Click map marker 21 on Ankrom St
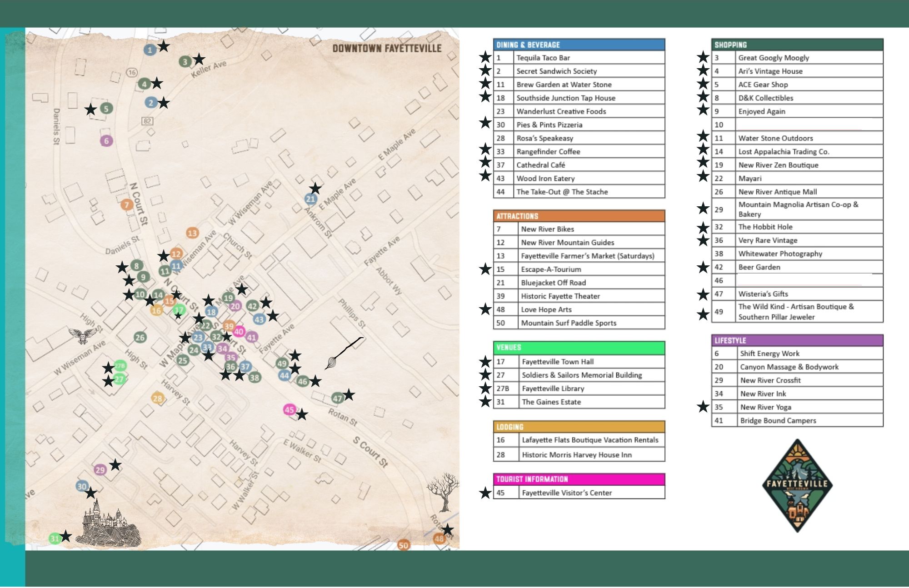This screenshot has height=588, width=909. [x=310, y=199]
